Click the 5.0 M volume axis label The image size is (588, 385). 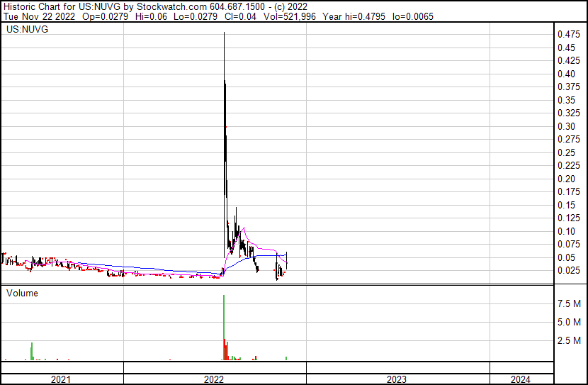tap(569, 322)
